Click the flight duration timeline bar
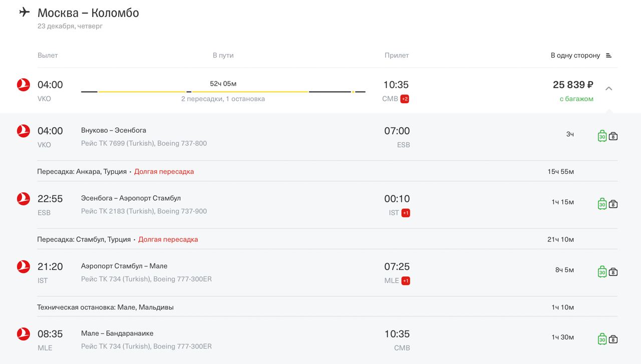 point(223,92)
